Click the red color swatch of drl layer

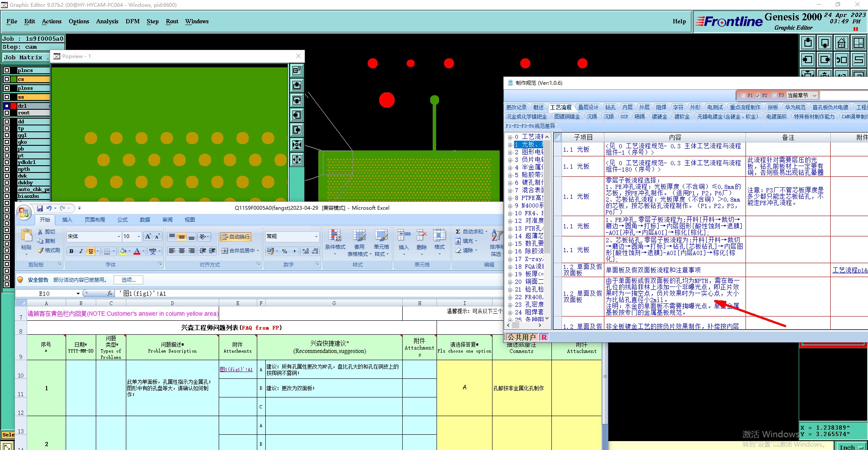[x=14, y=106]
